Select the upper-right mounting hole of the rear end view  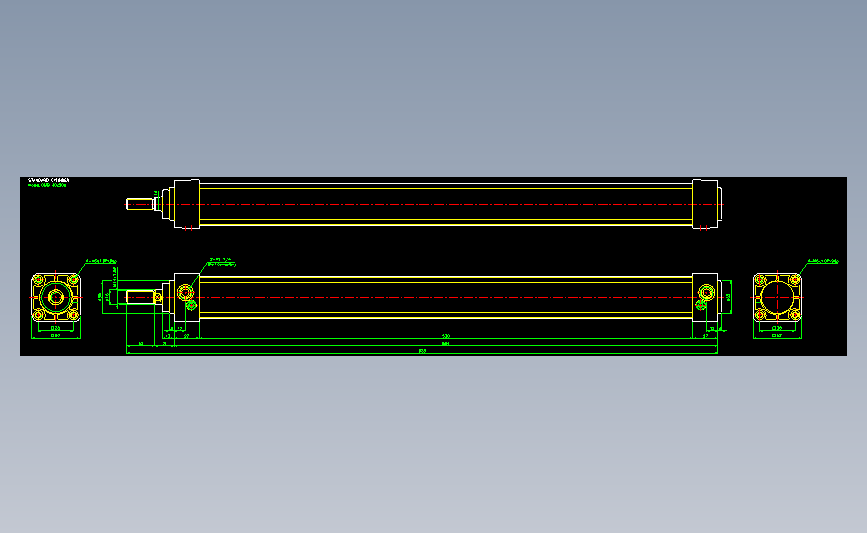tap(795, 280)
